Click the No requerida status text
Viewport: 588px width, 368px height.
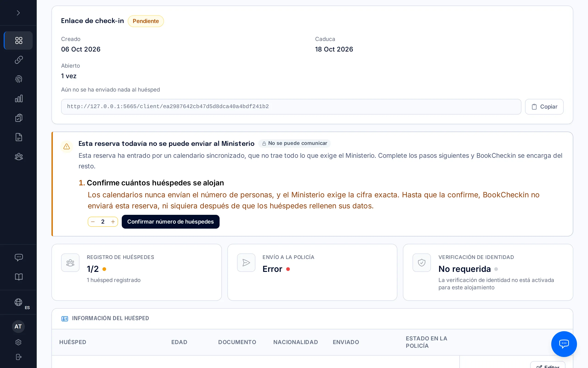[465, 269]
